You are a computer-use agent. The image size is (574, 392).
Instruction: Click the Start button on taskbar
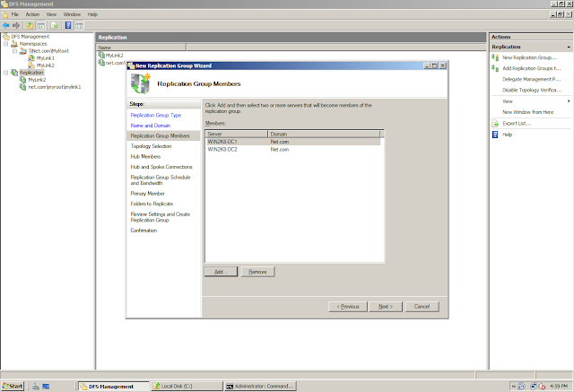click(13, 386)
